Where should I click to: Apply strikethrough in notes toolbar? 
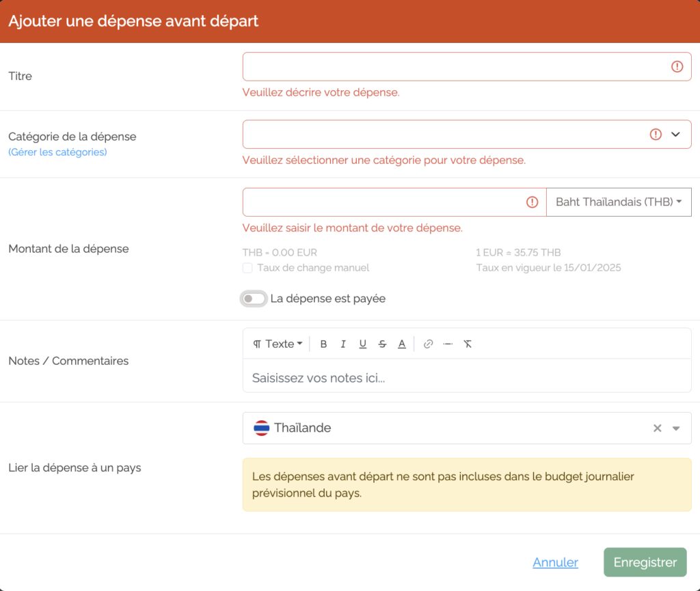[x=382, y=344]
